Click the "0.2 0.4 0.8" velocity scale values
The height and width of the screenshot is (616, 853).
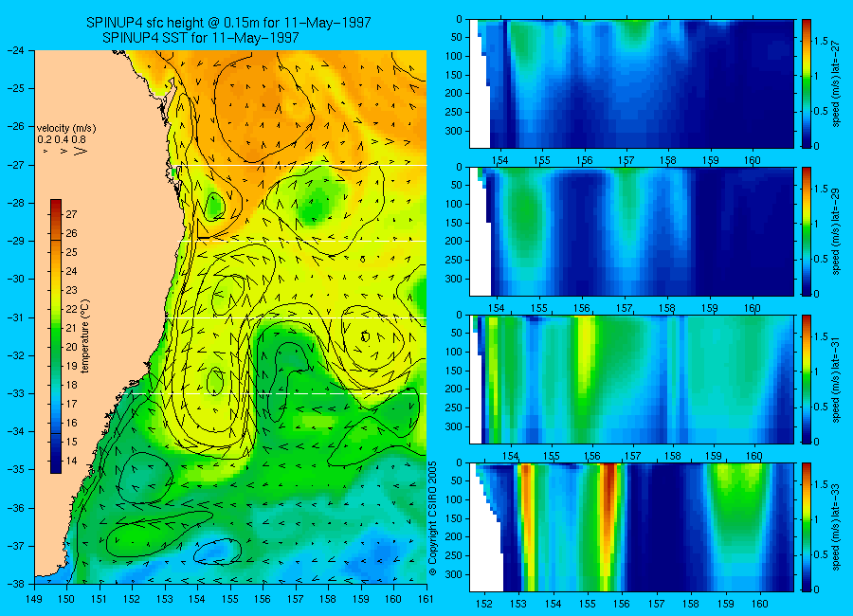pyautogui.click(x=62, y=139)
